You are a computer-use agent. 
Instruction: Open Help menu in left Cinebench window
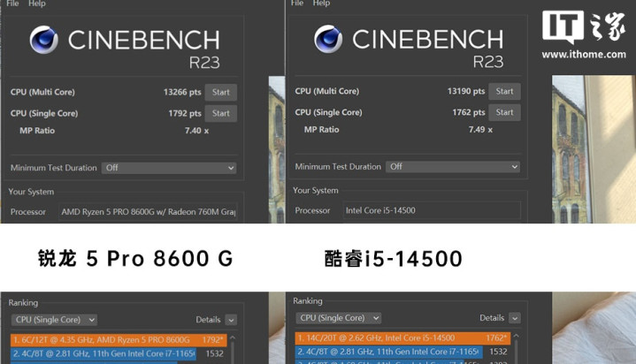[36, 4]
